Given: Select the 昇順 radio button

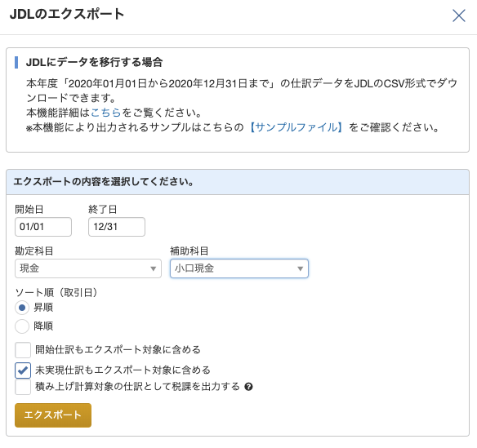Looking at the screenshot, I should (22, 308).
